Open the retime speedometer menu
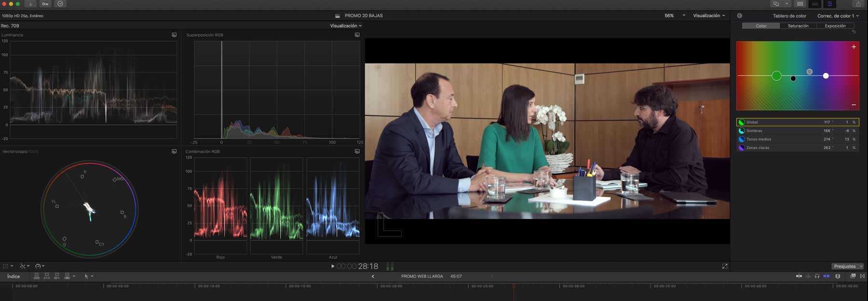The height and width of the screenshot is (301, 868). 40,266
